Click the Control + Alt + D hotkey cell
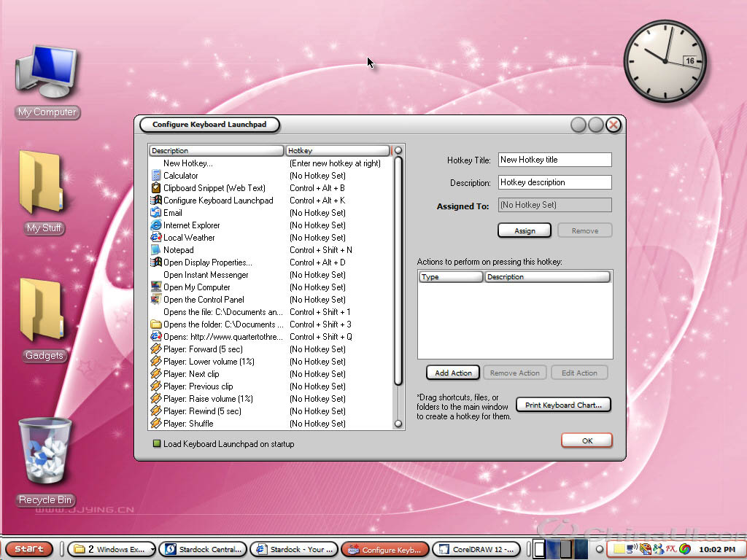This screenshot has height=560, width=747. pos(317,262)
